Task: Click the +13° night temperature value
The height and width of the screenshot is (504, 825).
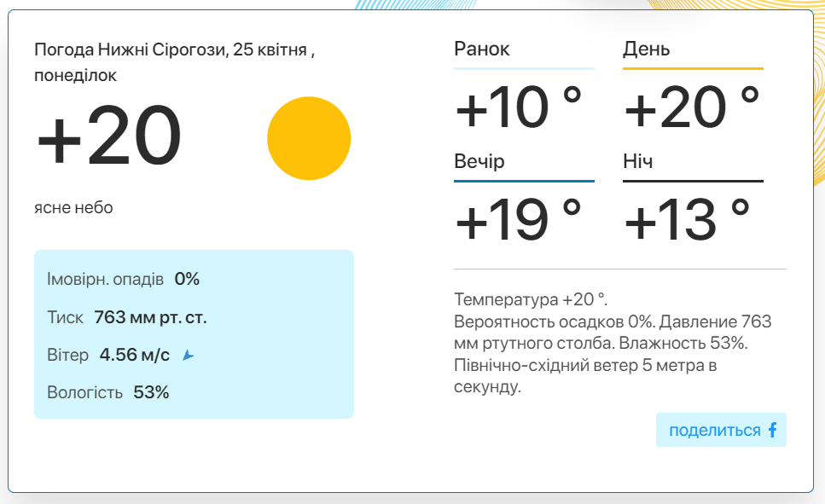Action: point(687,219)
